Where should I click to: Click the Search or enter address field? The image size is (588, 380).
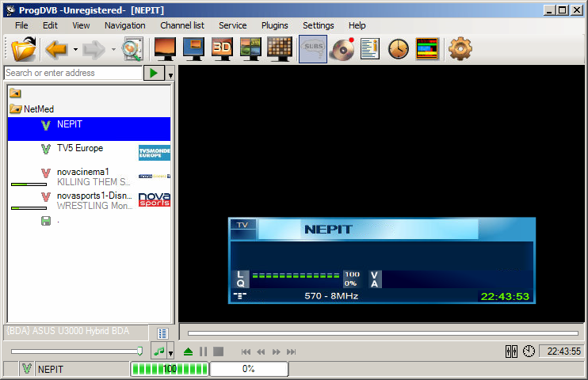click(x=73, y=73)
